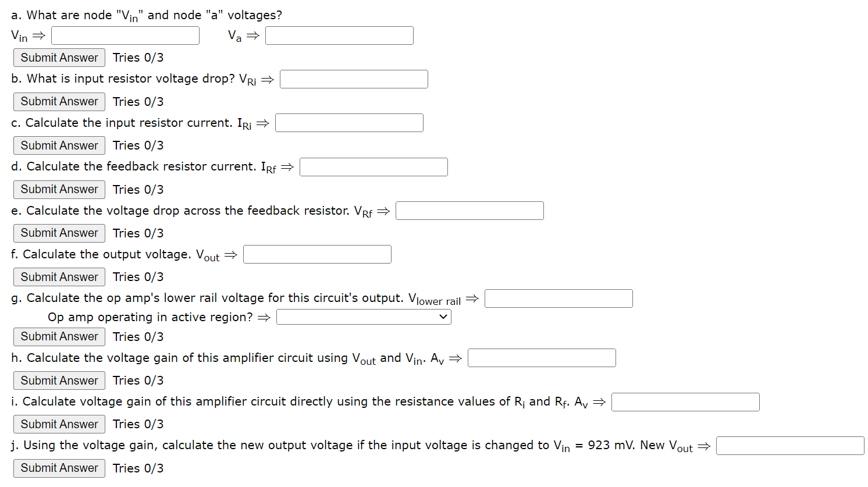Screen dimensions: 868x487
Task: Open the op amp active region dropdown
Action: 364,317
